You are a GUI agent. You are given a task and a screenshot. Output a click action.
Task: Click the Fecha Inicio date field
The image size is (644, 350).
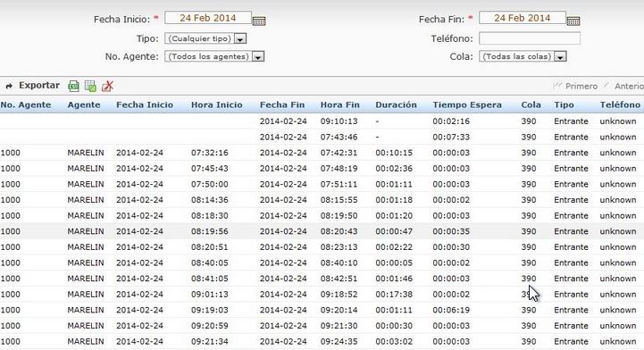[x=208, y=18]
